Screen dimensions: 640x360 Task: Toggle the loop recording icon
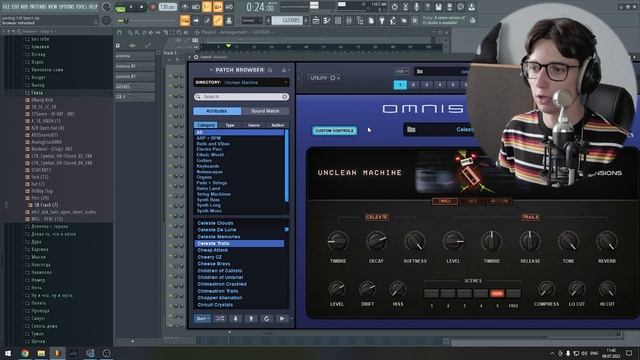[229, 7]
